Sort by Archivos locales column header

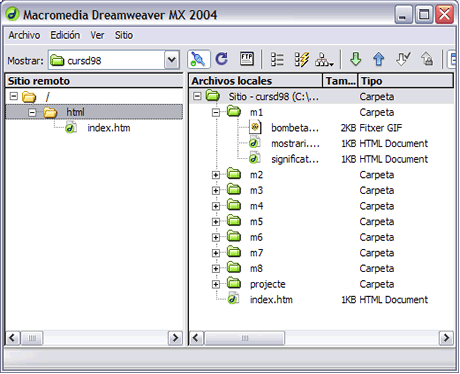coord(256,81)
